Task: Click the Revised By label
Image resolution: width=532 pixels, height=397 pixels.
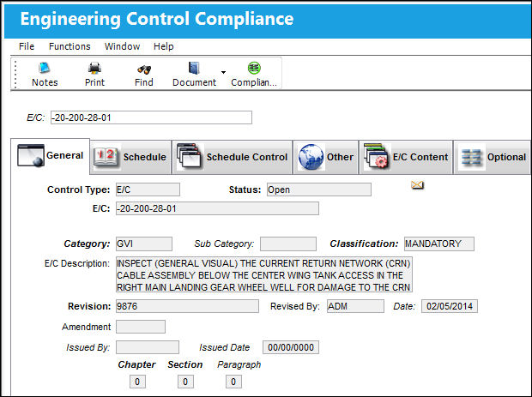Action: coord(295,306)
